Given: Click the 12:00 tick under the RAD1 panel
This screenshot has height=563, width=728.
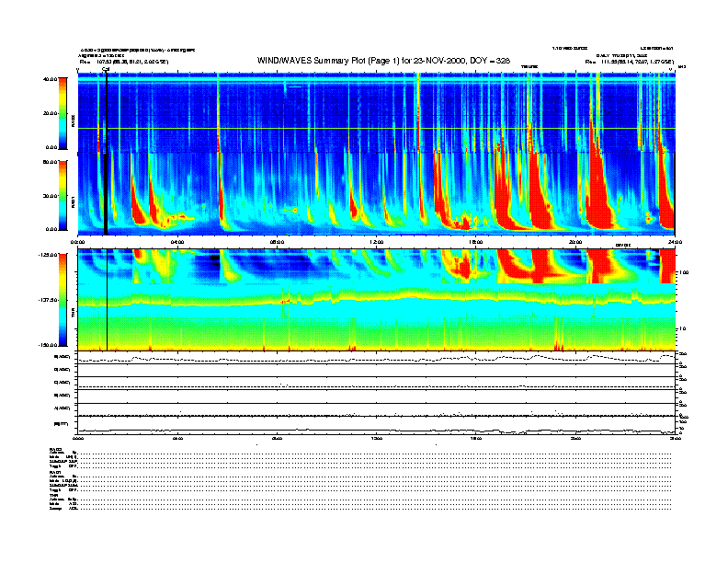Looking at the screenshot, I should click(377, 242).
